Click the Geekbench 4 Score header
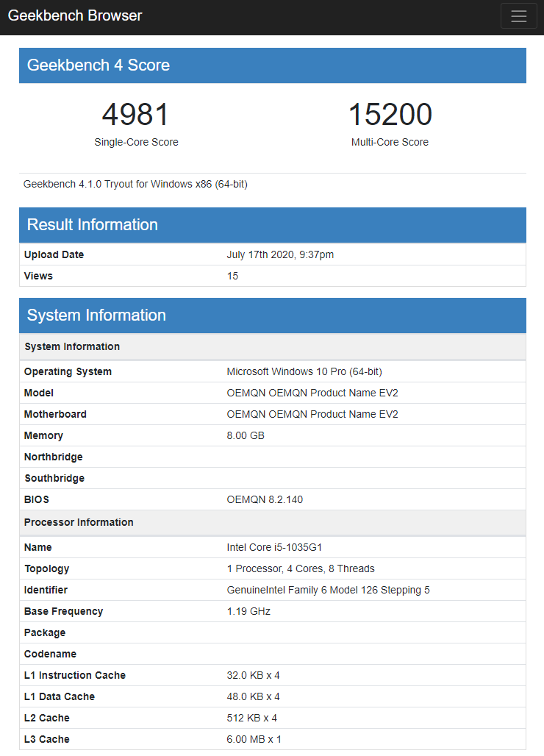Viewport: 544px width, 756px height. pos(273,65)
